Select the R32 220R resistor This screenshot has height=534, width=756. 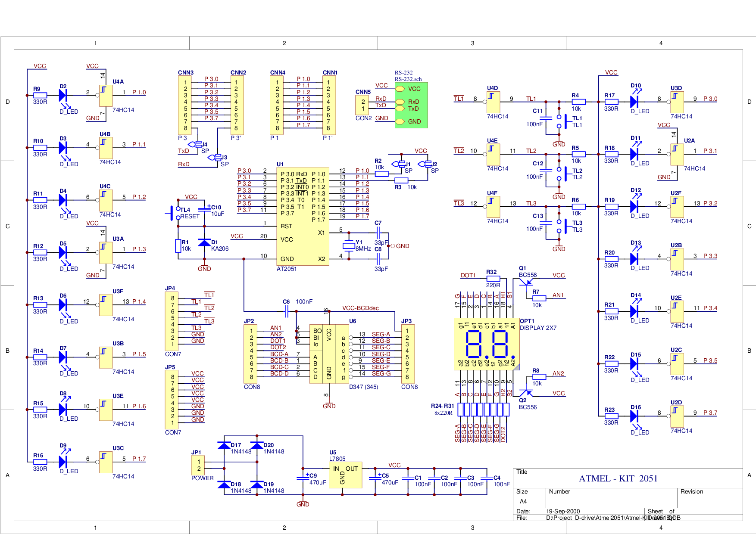pos(493,279)
